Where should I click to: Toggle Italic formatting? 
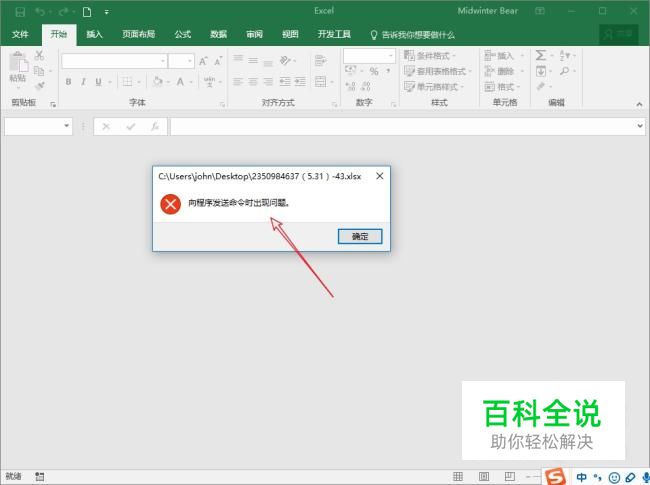tap(83, 82)
